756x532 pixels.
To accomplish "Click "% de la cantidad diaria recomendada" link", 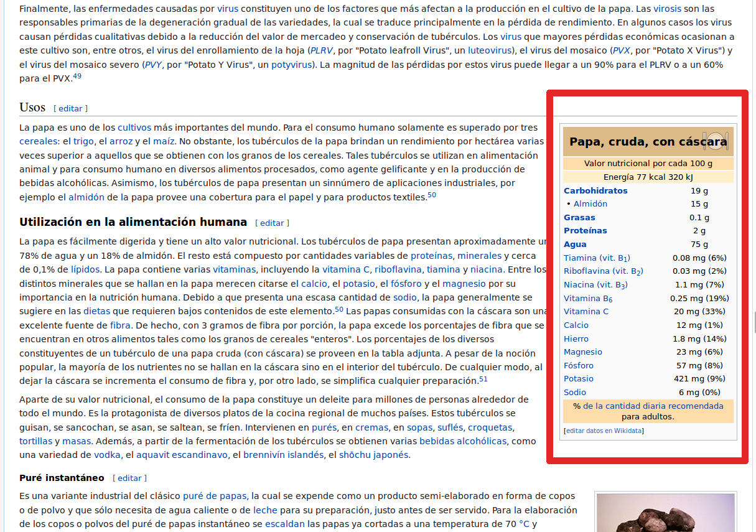I will point(650,405).
